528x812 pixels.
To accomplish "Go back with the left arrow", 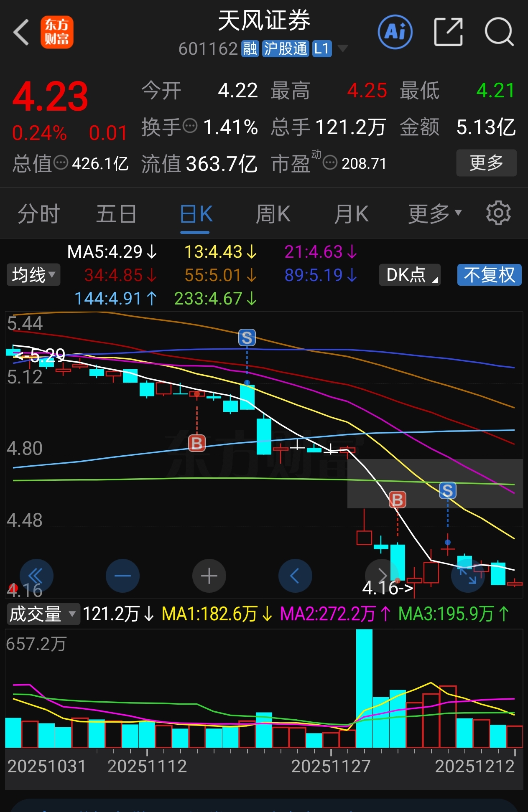I will coord(21,32).
